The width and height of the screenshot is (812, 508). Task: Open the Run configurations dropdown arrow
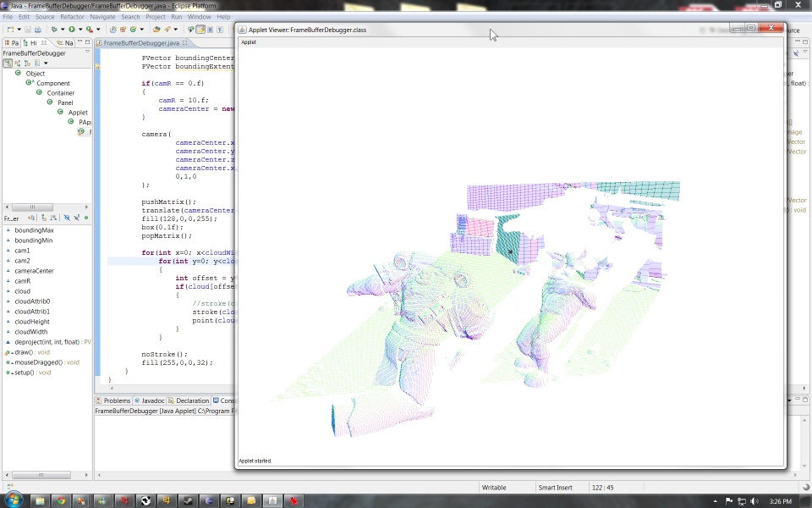pyautogui.click(x=80, y=30)
